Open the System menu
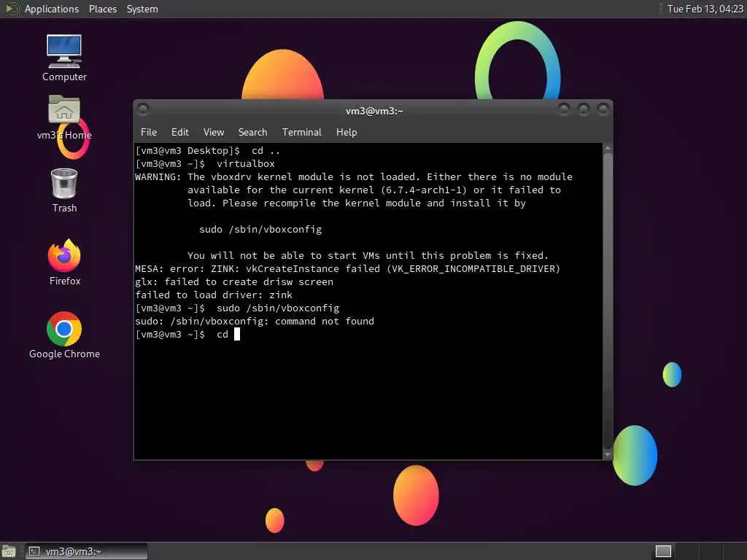The width and height of the screenshot is (747, 560). (x=142, y=9)
